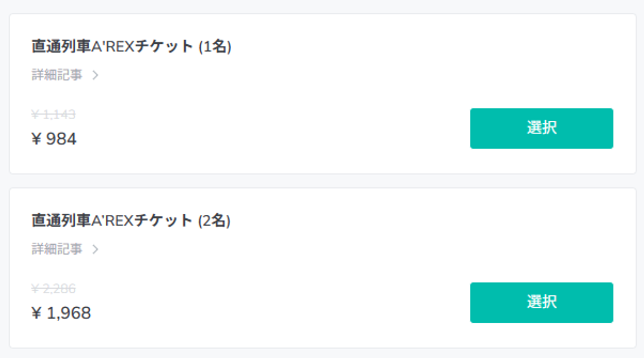Select the 1名 A'REX ticket option
Image resolution: width=644 pixels, height=358 pixels.
(541, 128)
